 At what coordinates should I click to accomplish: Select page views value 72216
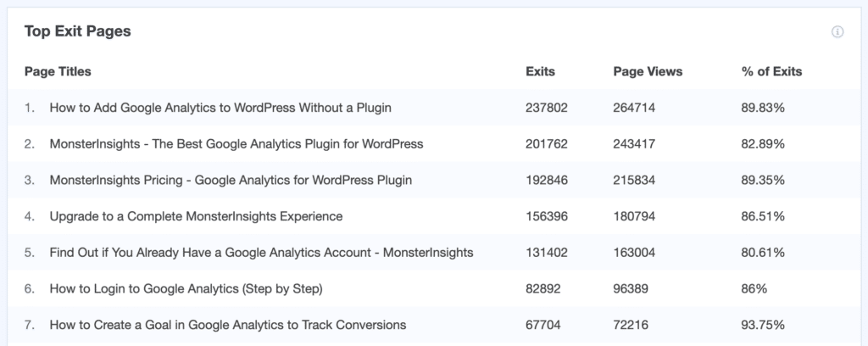coord(631,325)
